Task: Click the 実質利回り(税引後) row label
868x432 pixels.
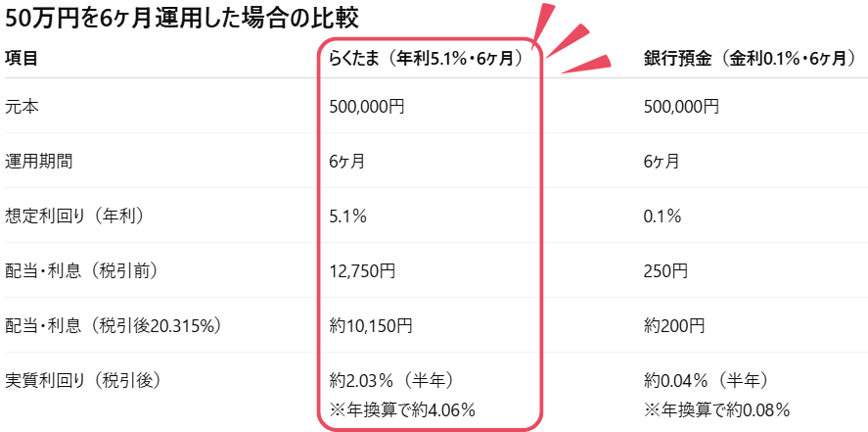Action: click(x=81, y=380)
